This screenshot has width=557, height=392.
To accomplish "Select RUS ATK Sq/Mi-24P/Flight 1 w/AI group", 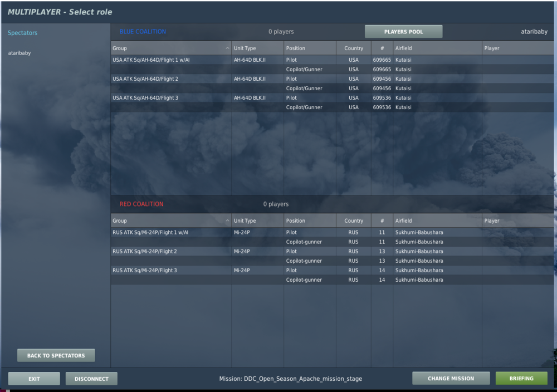I will point(150,232).
